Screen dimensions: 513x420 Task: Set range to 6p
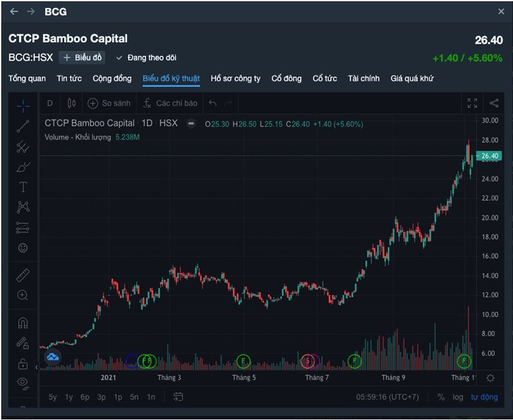coord(85,397)
